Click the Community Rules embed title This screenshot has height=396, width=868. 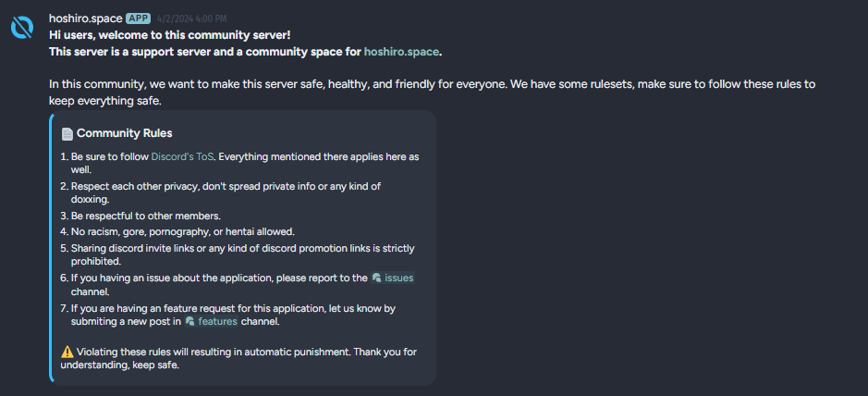tap(124, 133)
